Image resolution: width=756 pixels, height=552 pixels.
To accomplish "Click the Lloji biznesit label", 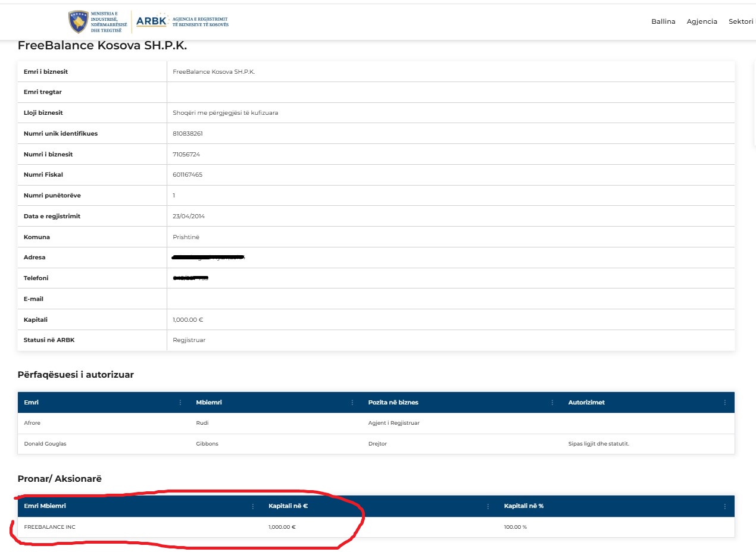I will [43, 113].
